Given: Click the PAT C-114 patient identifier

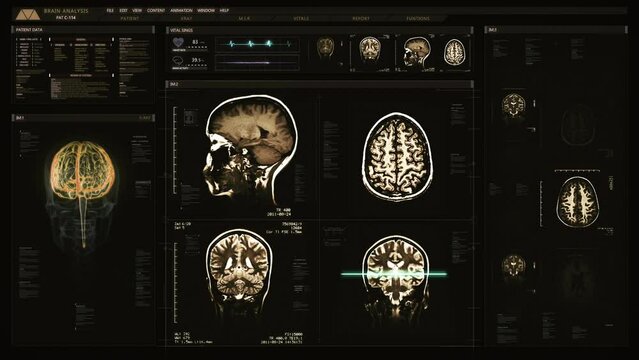Looking at the screenshot, I should point(66,18).
